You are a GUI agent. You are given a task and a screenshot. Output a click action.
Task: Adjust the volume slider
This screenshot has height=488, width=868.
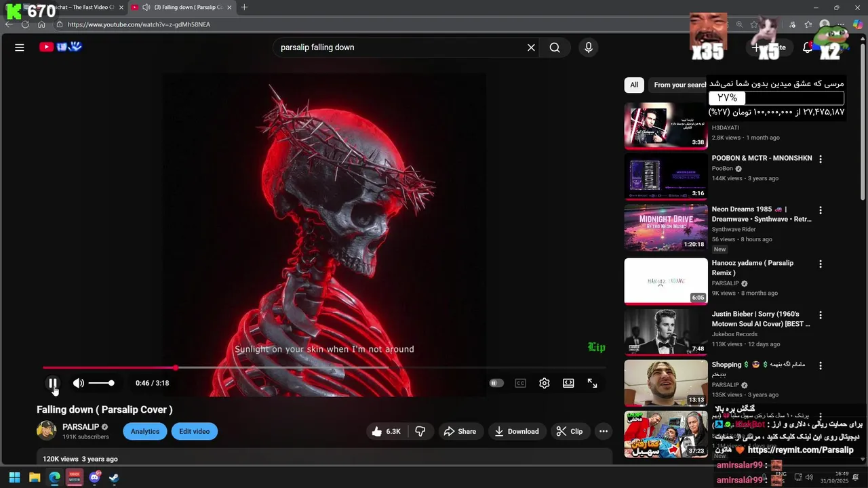[x=101, y=383]
